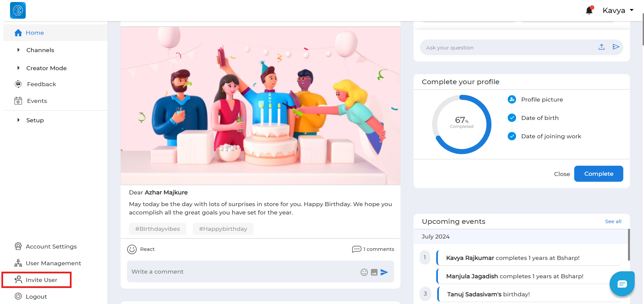The image size is (644, 304).
Task: Click the #Birthdayvibes hashtag
Action: point(158,229)
